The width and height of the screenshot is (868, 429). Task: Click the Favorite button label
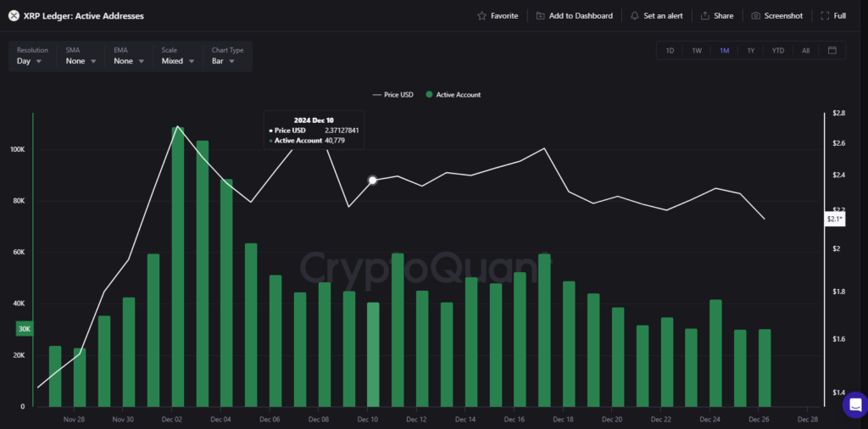(x=504, y=16)
